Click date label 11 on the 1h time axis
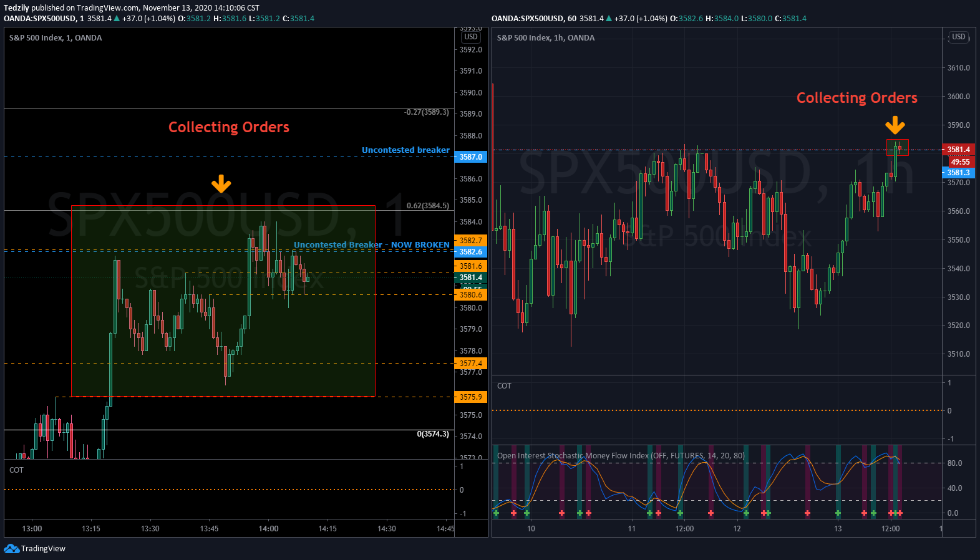The image size is (980, 560). (632, 529)
